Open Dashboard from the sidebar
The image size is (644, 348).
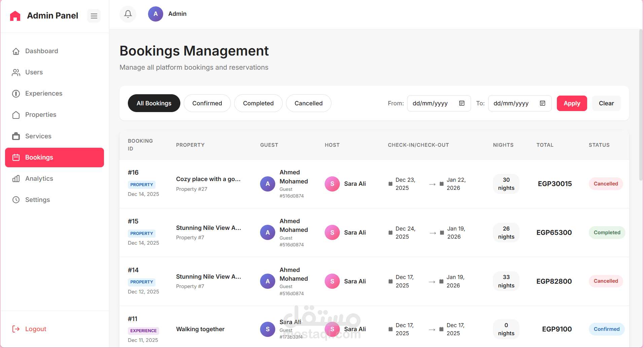[41, 51]
